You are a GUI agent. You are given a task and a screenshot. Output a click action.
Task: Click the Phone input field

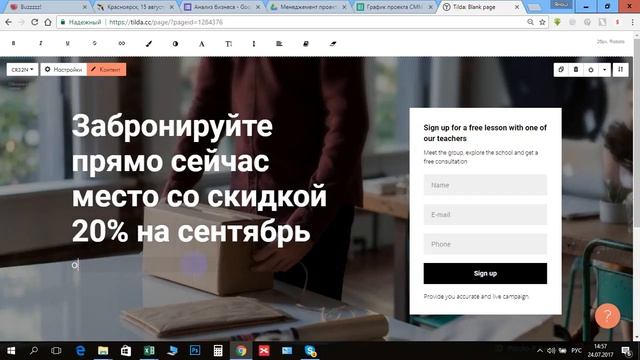485,244
